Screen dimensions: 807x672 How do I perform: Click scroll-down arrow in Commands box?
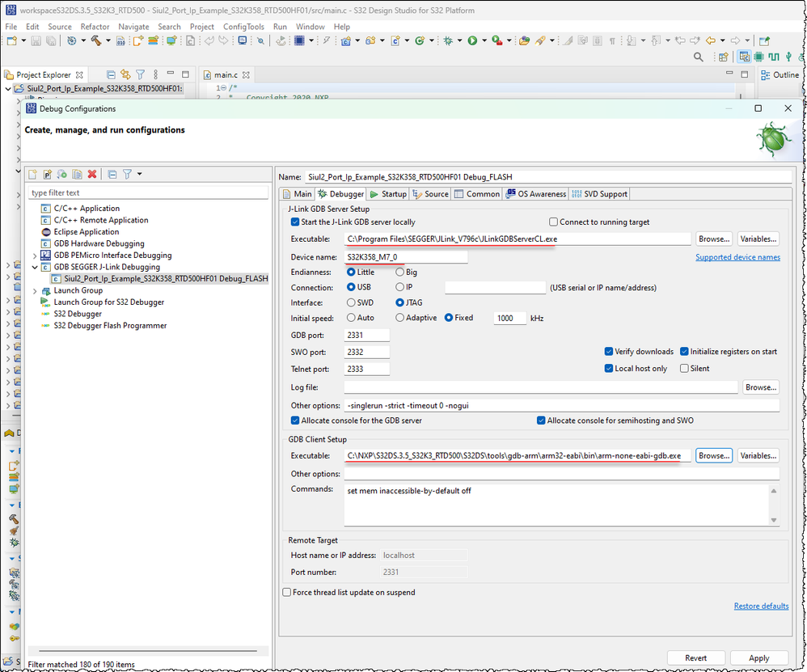[x=774, y=520]
